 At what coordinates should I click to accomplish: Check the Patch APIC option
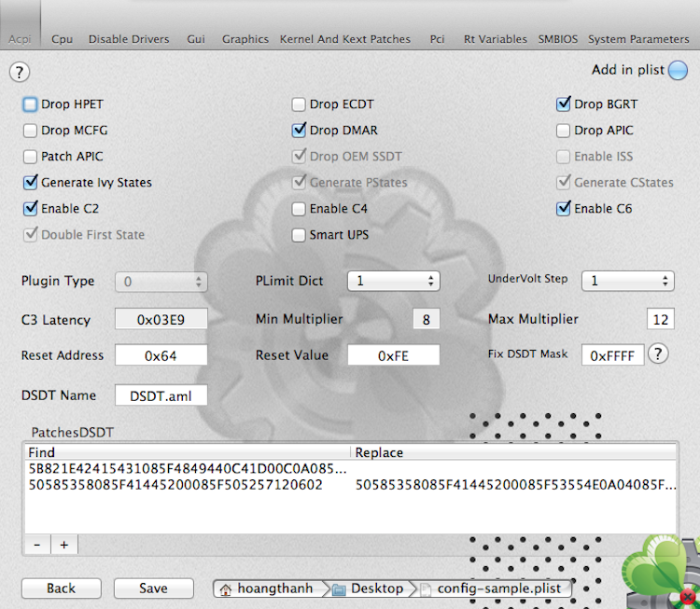click(30, 157)
